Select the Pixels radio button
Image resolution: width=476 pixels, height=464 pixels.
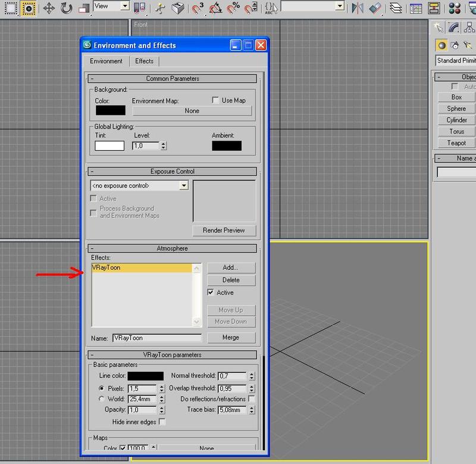(101, 388)
